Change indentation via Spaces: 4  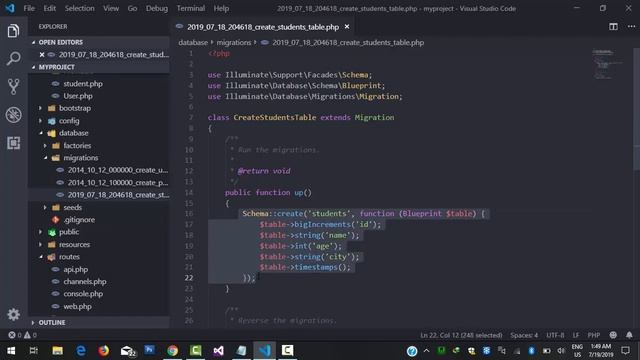coord(524,335)
